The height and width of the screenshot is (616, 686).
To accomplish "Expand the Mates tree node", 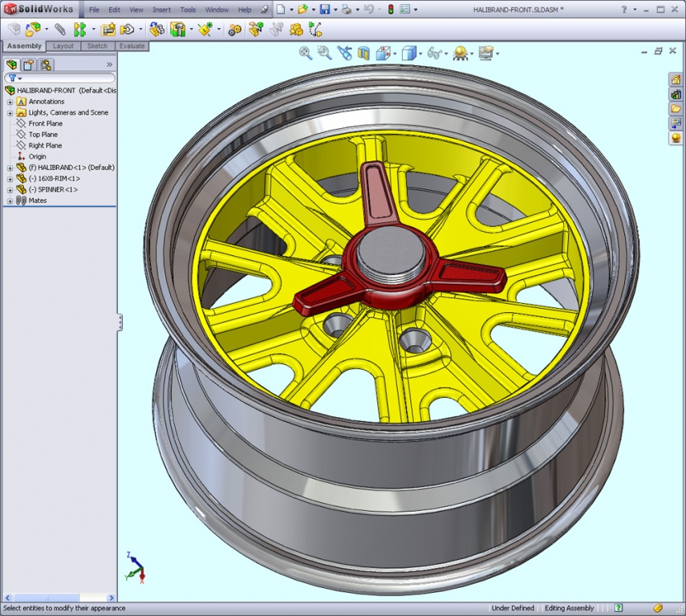I will [x=10, y=201].
